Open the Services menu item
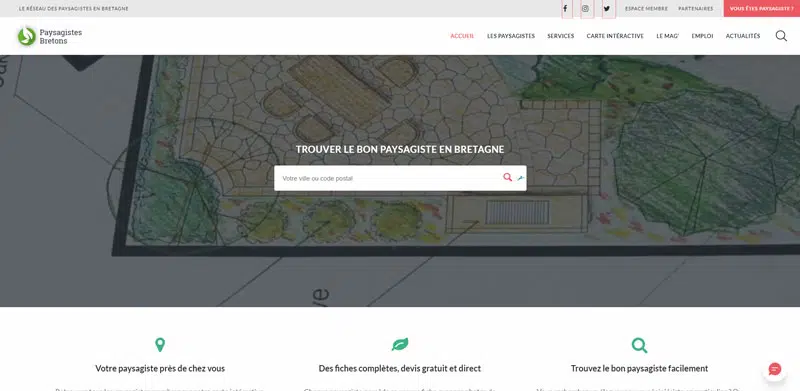The image size is (800, 391). click(x=561, y=36)
